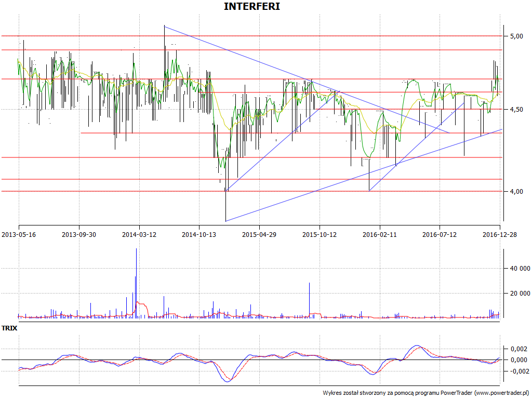Image resolution: width=532 pixels, height=399 pixels.
Task: Click the volume spike bar before 2015-10-12
Action: click(x=310, y=300)
